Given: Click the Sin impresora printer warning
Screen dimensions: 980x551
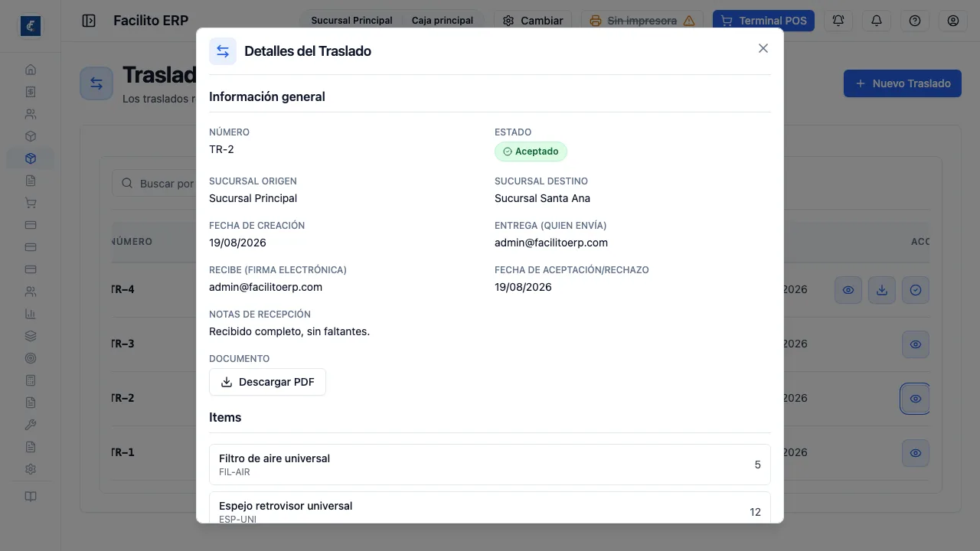Looking at the screenshot, I should pos(642,21).
